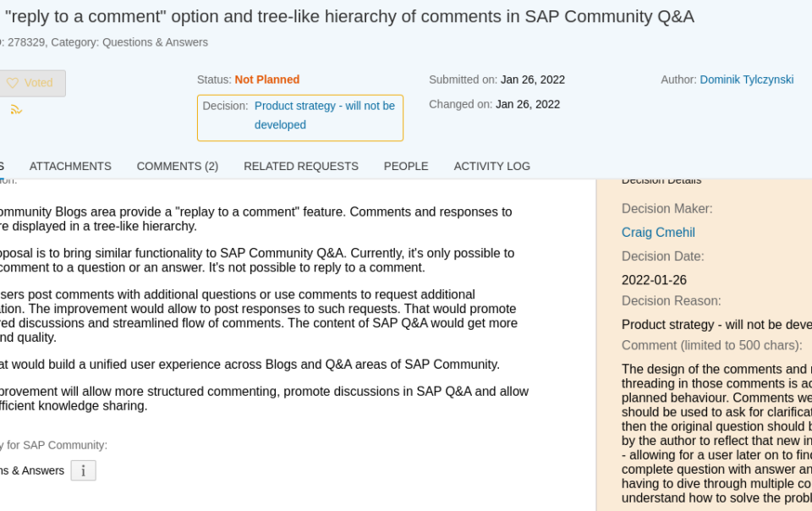Click the Submitted on date Jan 26, 2022
Screen dimensions: 812x511
(533, 80)
